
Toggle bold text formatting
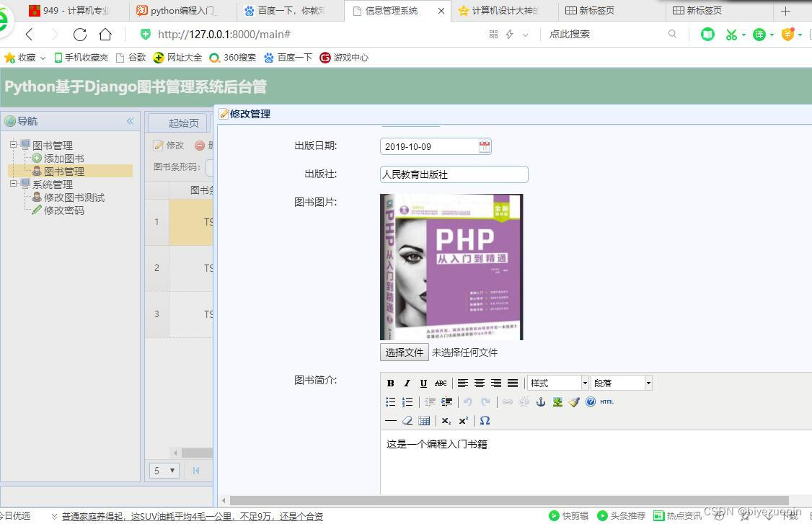(390, 383)
